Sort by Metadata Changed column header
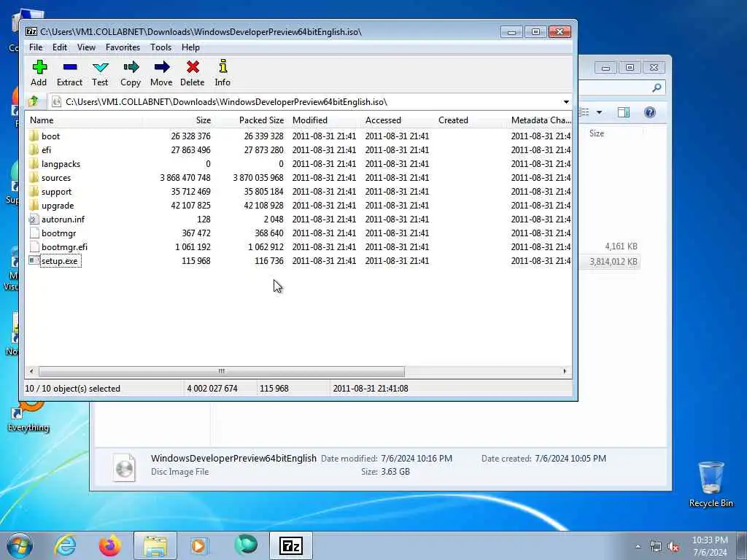The width and height of the screenshot is (747, 560). (540, 120)
